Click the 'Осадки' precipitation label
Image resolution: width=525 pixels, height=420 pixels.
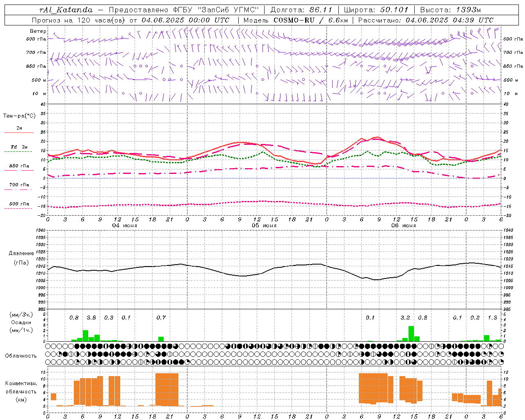tap(21, 322)
